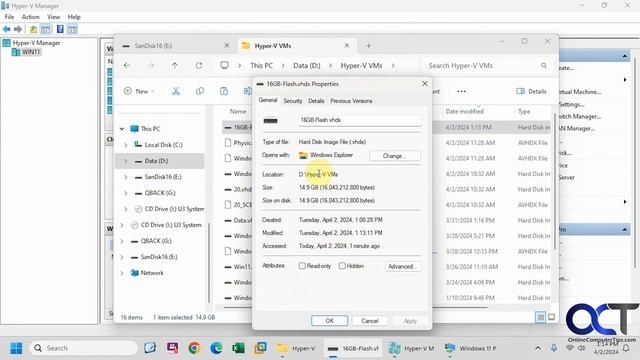Enable the Hidden attribute checkbox
640x360 pixels.
[342, 266]
